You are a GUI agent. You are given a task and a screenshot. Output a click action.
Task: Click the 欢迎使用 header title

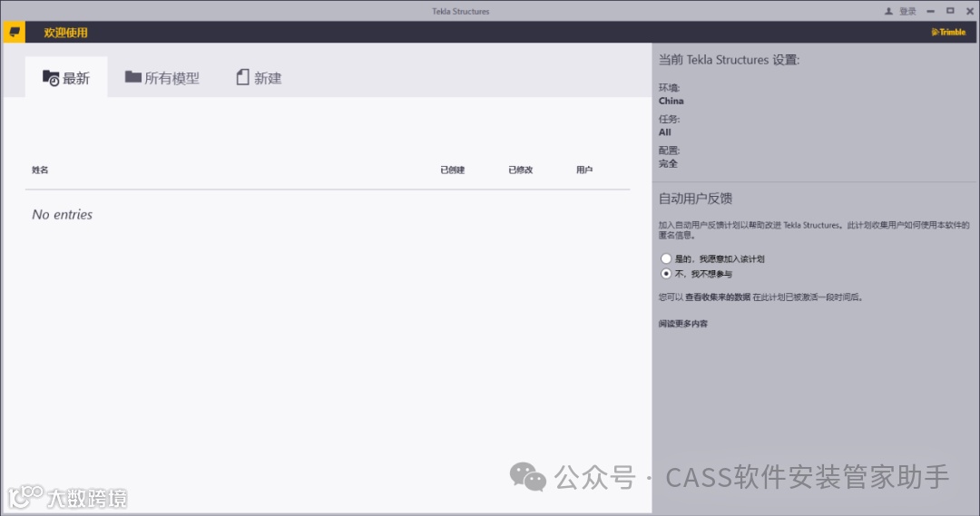pyautogui.click(x=65, y=33)
